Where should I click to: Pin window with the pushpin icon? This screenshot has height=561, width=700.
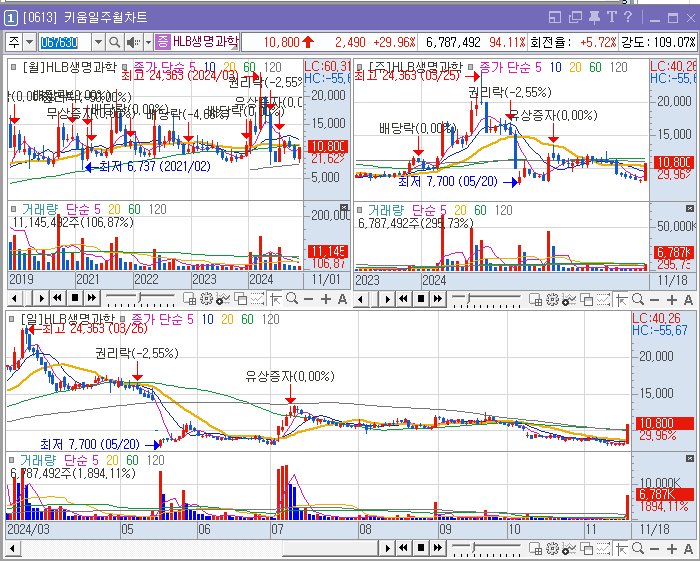(594, 17)
